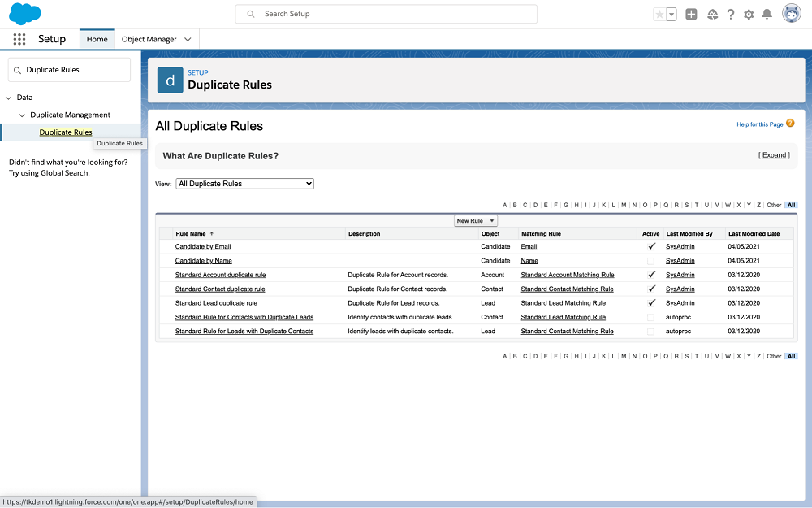Image resolution: width=812 pixels, height=508 pixels.
Task: Open the favorites list dropdown arrow
Action: pos(672,15)
